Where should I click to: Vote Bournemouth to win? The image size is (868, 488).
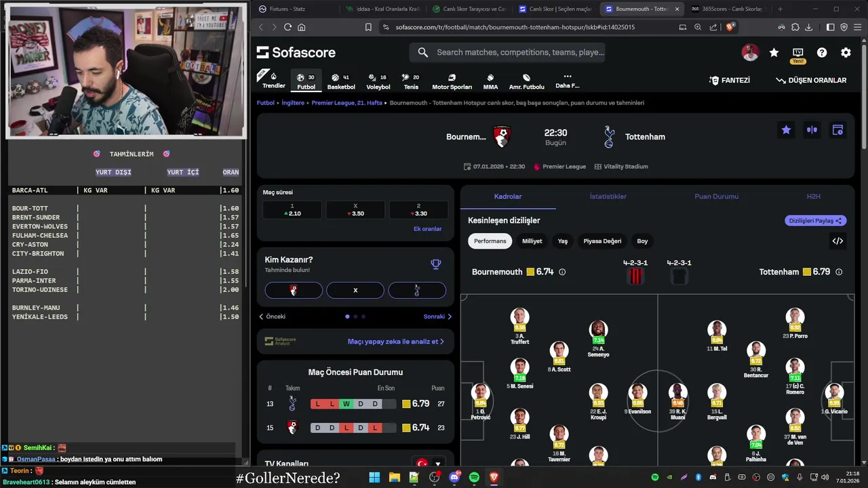click(294, 290)
